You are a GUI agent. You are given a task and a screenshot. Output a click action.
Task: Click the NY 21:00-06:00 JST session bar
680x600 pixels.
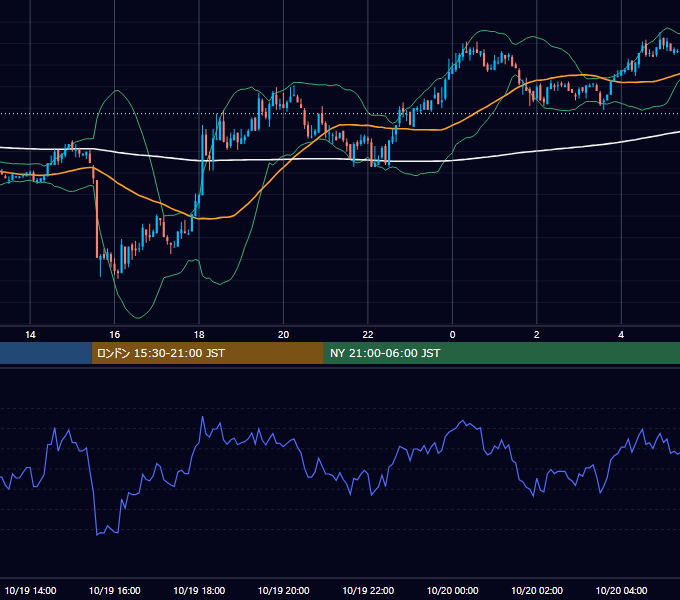tap(502, 353)
